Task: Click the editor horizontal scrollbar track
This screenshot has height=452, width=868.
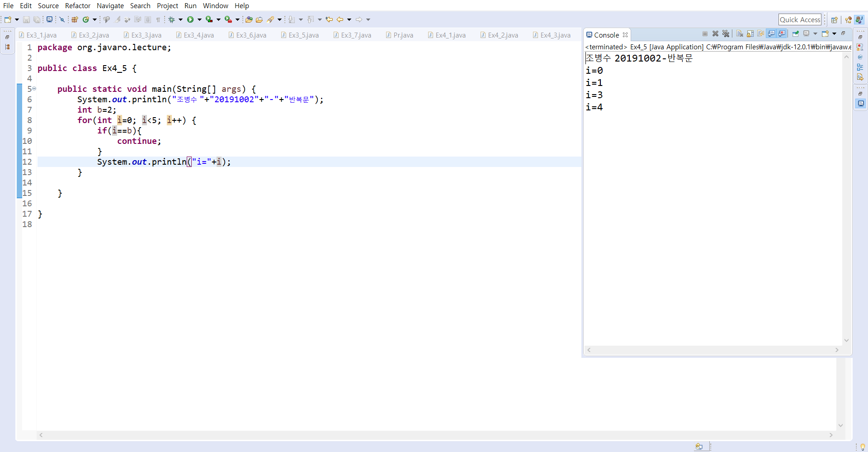Action: click(436, 435)
